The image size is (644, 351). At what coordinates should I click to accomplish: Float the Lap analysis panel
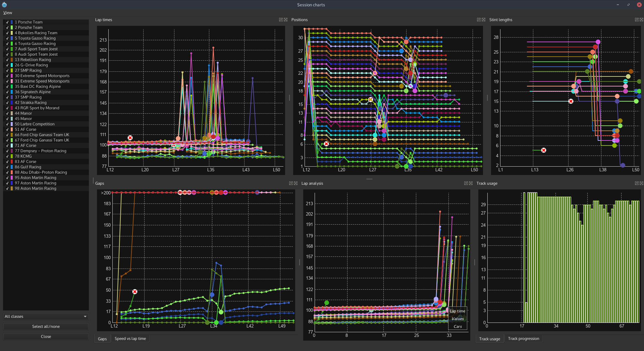(466, 183)
